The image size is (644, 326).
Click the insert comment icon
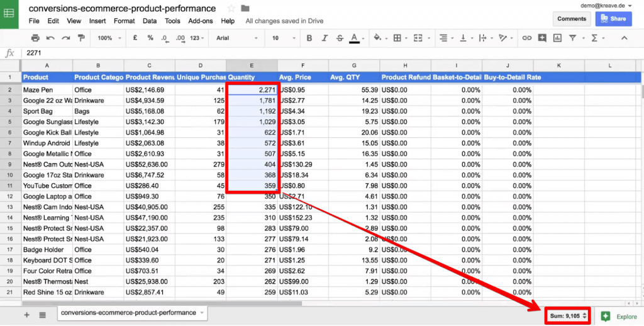pos(542,38)
